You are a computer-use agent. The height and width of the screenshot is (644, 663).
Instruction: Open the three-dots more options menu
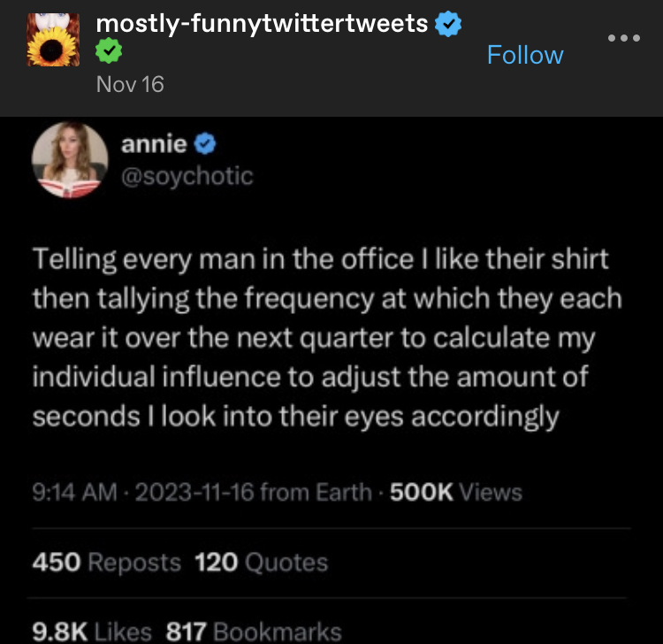624,38
